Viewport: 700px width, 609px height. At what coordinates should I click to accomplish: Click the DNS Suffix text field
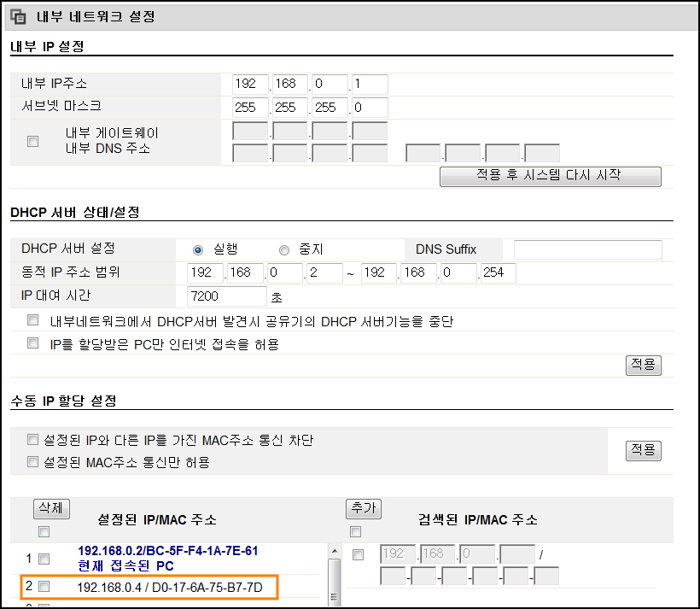tap(588, 249)
